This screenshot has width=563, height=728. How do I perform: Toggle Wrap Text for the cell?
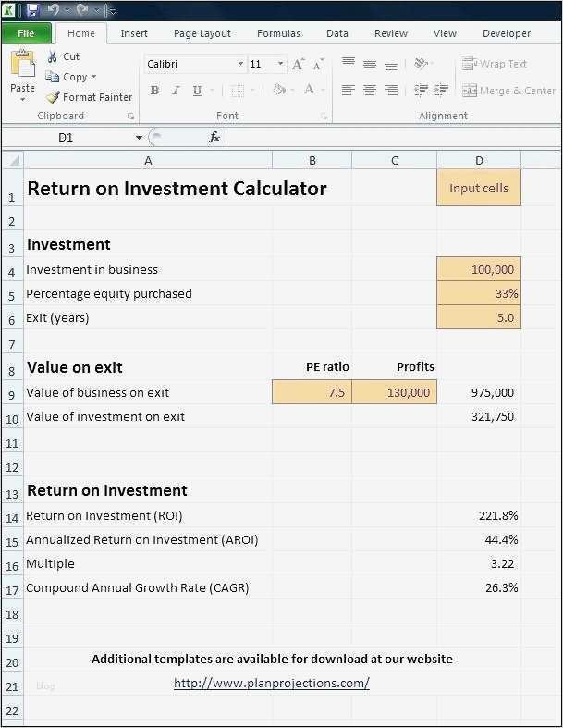click(495, 64)
